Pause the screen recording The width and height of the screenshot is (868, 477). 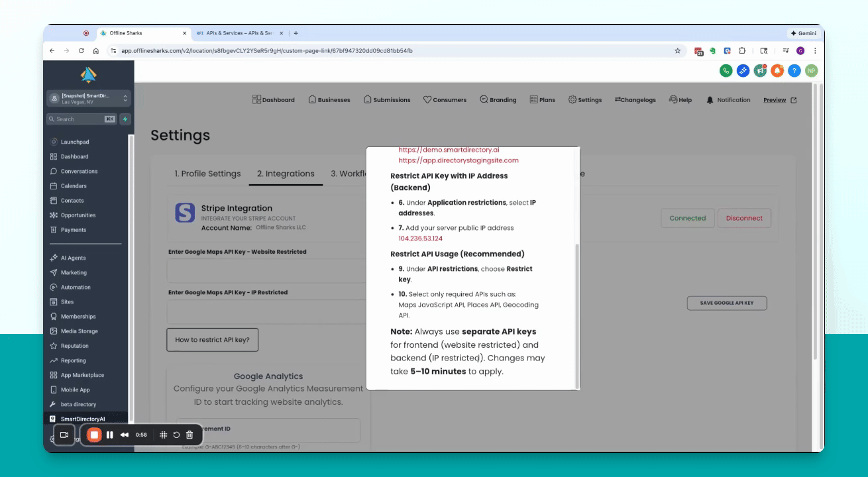pyautogui.click(x=109, y=435)
